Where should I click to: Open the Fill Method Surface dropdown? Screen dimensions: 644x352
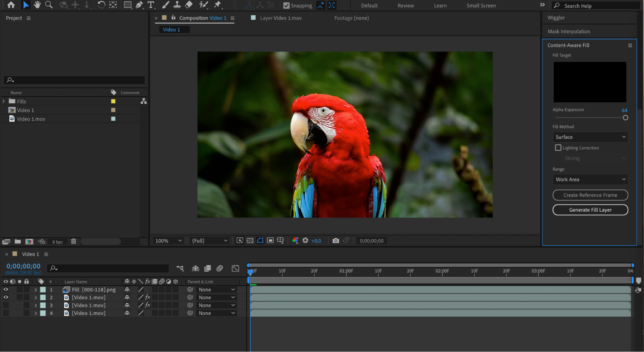click(x=590, y=137)
